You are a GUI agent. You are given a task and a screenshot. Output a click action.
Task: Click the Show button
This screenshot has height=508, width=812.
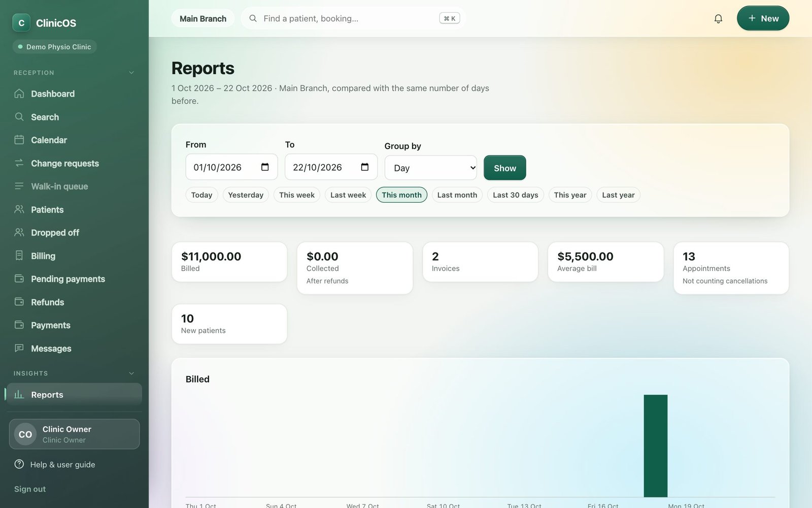pos(505,168)
